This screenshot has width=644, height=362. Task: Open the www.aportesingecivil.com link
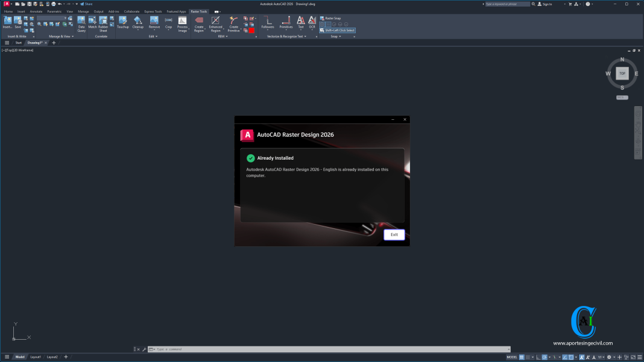coord(582,343)
